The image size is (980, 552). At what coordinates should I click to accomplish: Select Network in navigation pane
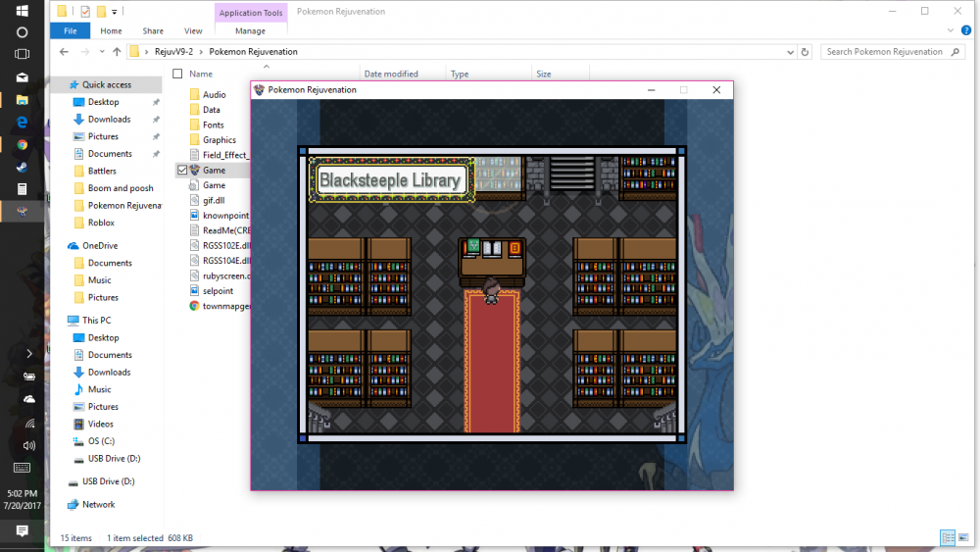tap(99, 505)
